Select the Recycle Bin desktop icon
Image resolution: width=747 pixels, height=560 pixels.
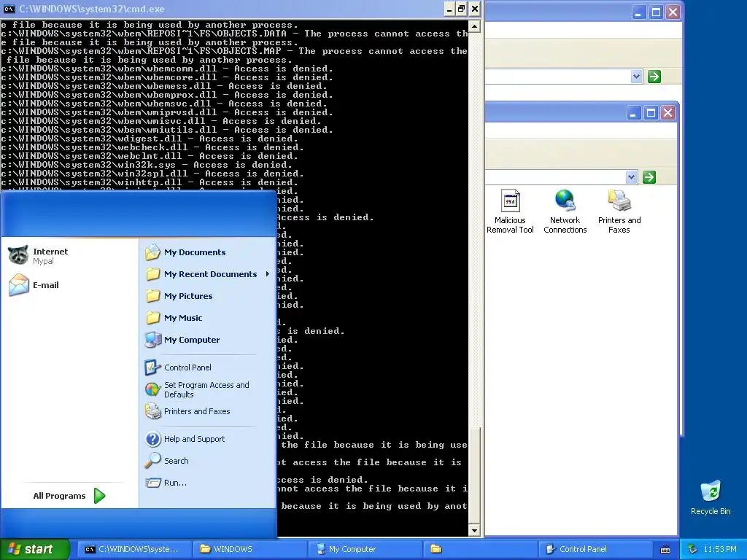[711, 497]
